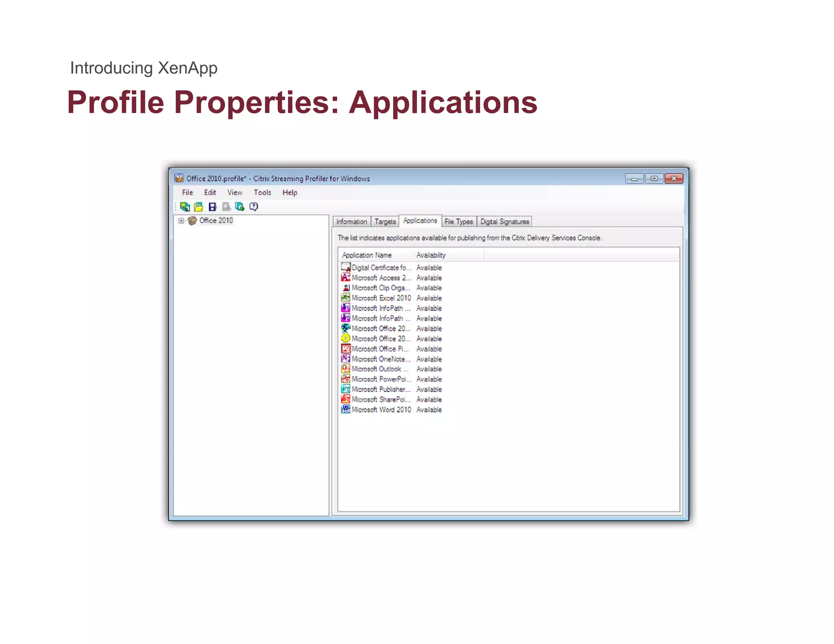The image size is (834, 644).
Task: Select the 'Microsoft OneNote...' row name
Action: (x=381, y=359)
